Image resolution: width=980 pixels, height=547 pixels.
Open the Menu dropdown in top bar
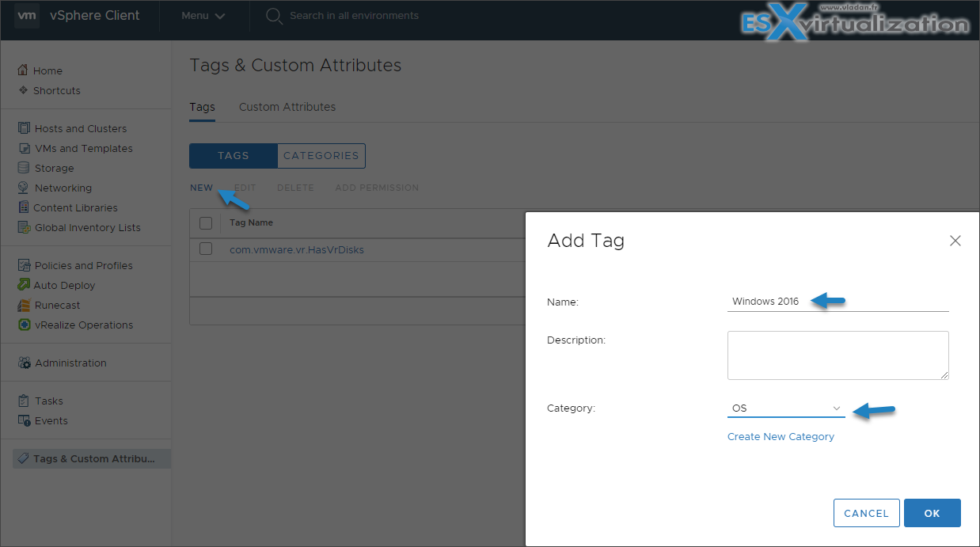[x=203, y=16]
